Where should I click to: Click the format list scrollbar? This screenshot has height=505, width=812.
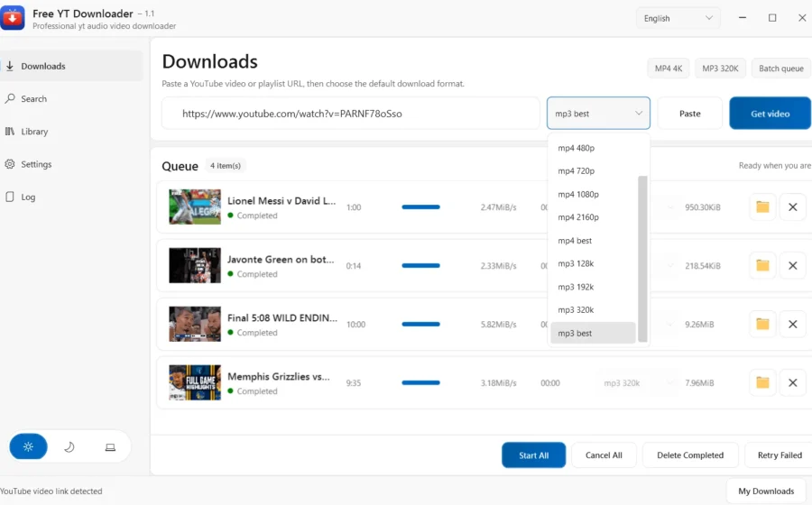(642, 259)
